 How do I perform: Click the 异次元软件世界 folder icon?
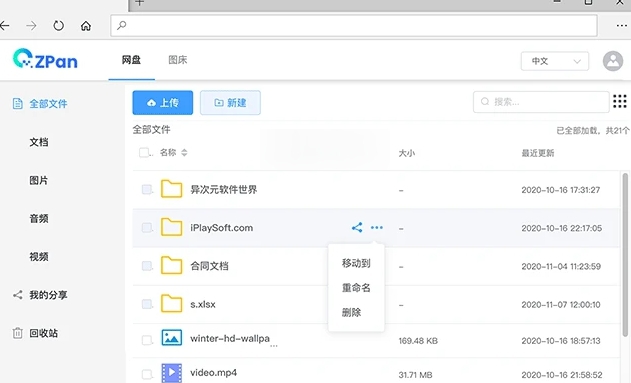tap(171, 189)
